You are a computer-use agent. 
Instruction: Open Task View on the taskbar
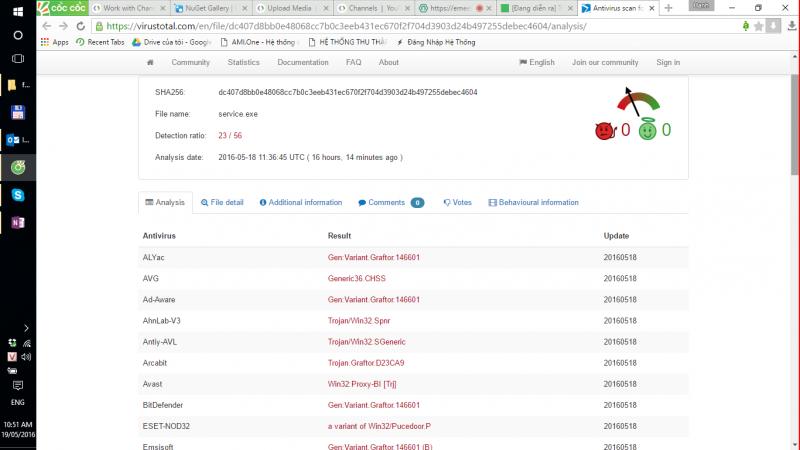[x=18, y=59]
